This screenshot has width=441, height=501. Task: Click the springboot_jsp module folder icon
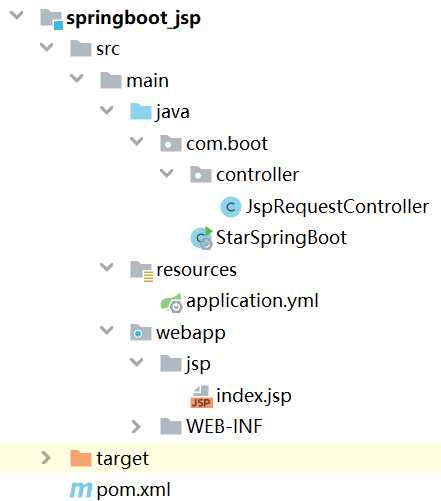pos(51,19)
